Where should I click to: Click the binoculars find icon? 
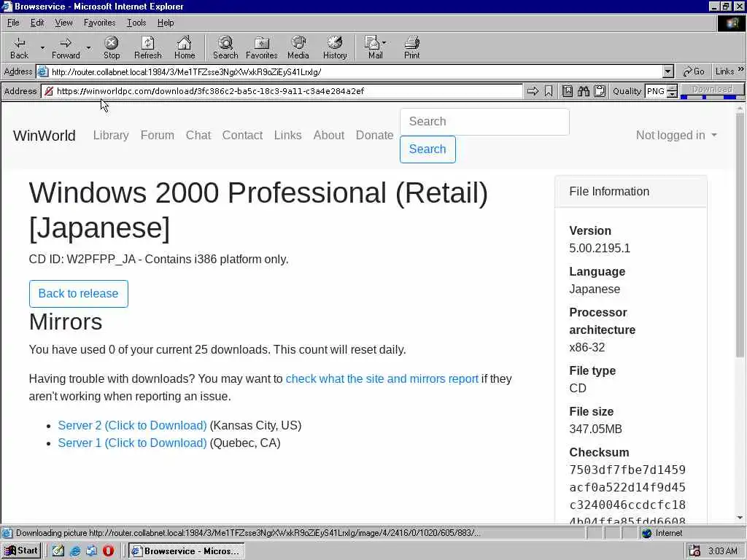coord(584,91)
